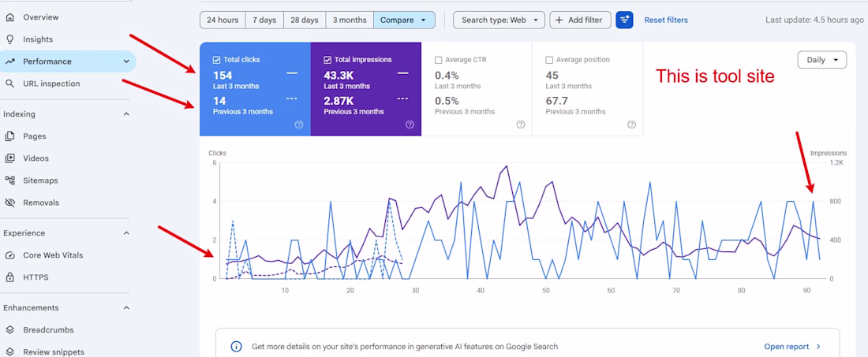Click solid line legend on Total clicks card
This screenshot has width=868, height=357.
(292, 73)
